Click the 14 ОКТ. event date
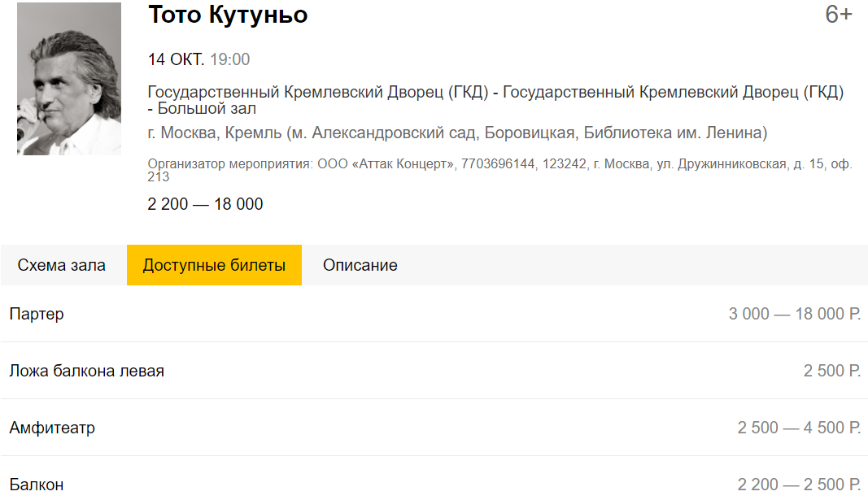 coord(176,59)
